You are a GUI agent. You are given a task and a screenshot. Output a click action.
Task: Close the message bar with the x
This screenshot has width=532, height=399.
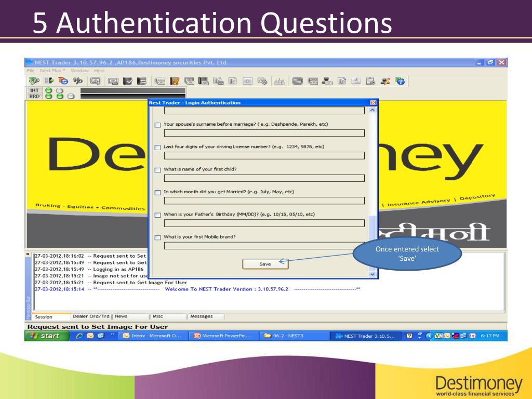tap(28, 254)
